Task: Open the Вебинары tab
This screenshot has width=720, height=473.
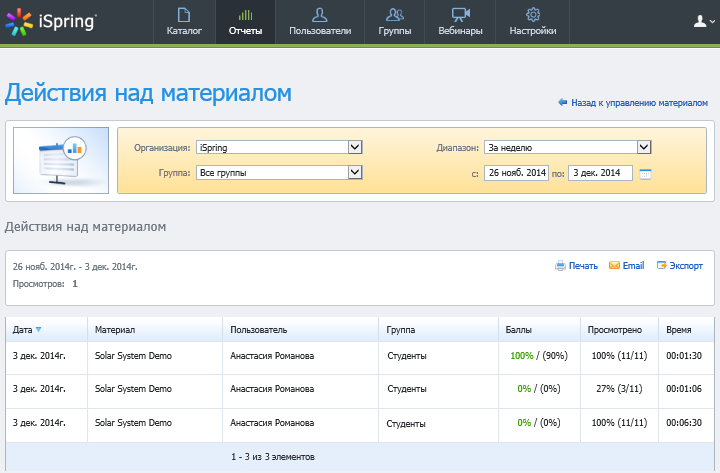Action: [x=460, y=22]
